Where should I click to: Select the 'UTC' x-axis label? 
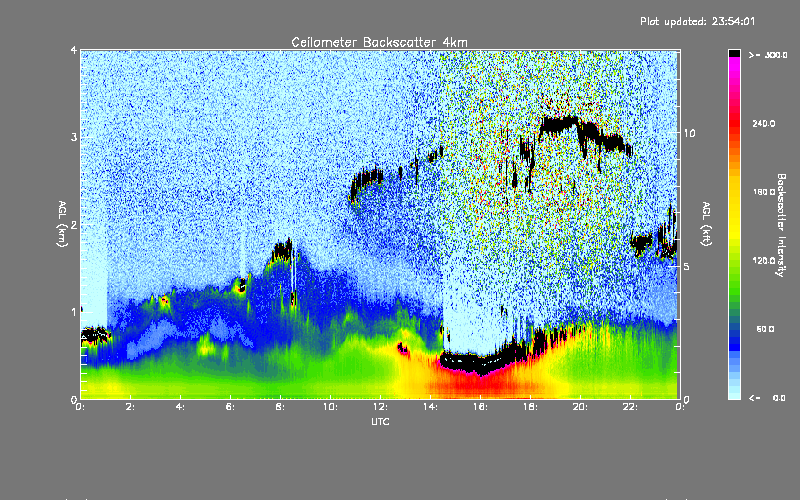tap(380, 421)
